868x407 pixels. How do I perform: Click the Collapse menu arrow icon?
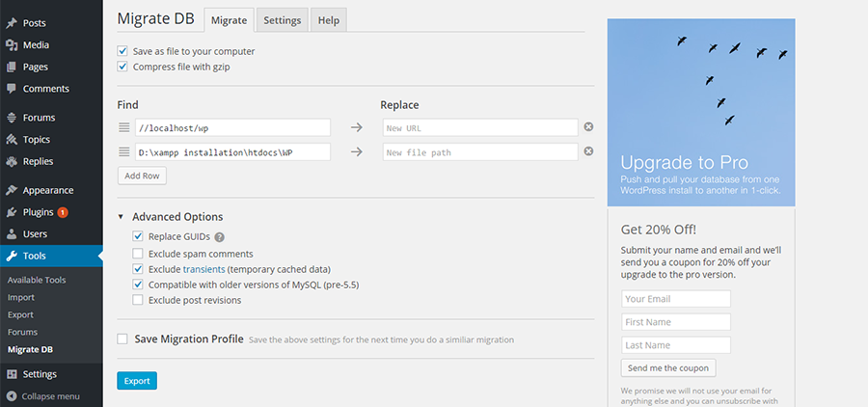point(12,396)
